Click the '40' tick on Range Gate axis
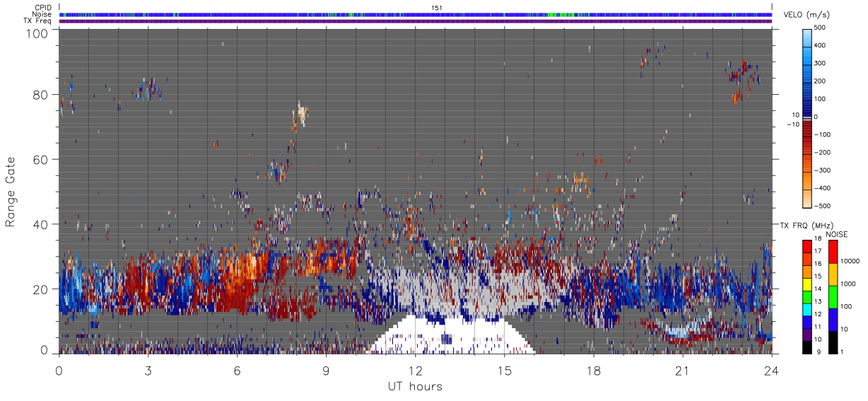The height and width of the screenshot is (401, 868). coord(41,224)
